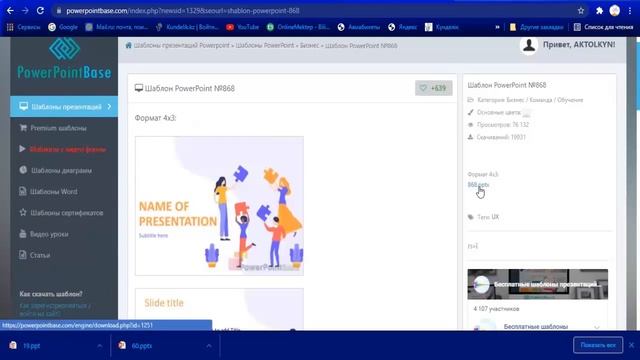Screen dimensions: 640x360
Task: Select Шаблоны презентаций in the sidebar
Action: [64, 107]
